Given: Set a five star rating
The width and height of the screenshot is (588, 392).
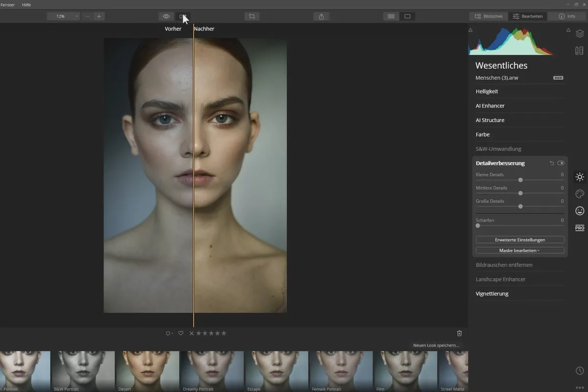Looking at the screenshot, I should 224,333.
